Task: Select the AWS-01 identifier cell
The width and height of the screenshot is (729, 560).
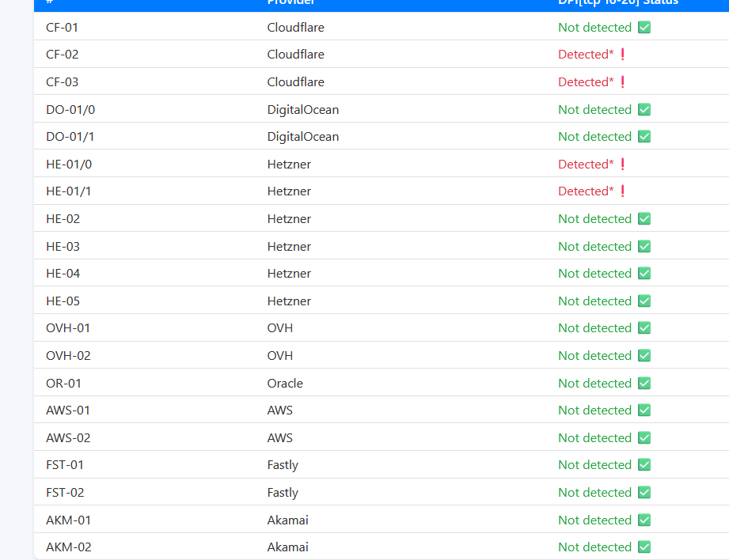Action: click(x=68, y=411)
